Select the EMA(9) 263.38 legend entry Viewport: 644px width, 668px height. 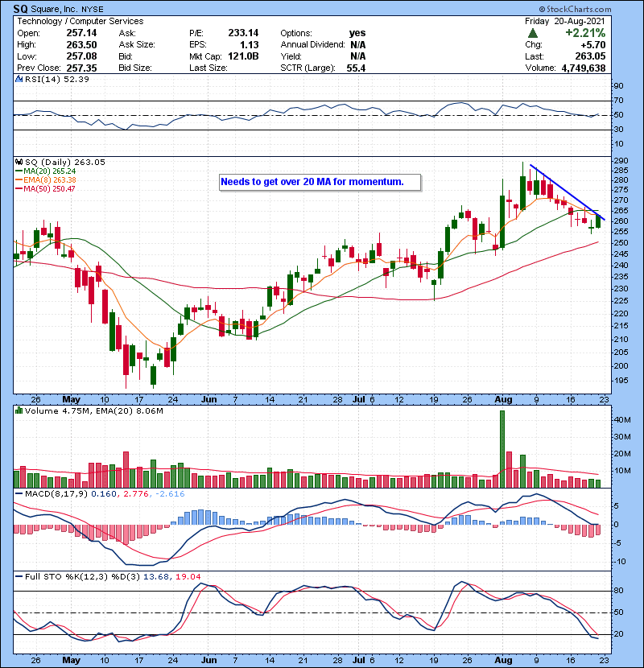coord(48,180)
